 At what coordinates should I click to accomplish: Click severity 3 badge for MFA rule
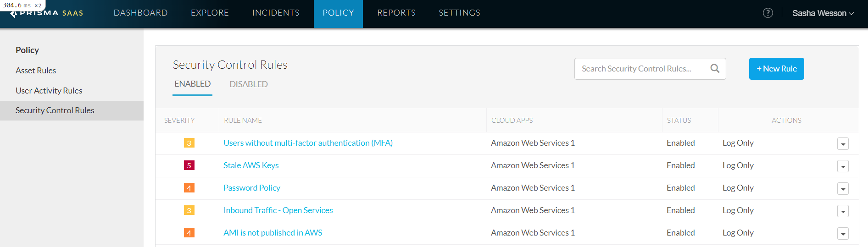point(189,143)
